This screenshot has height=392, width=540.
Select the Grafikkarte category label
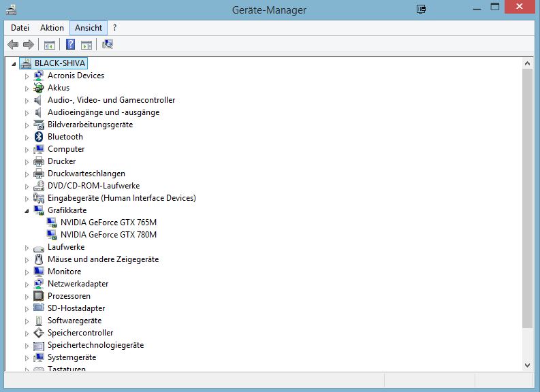(67, 210)
